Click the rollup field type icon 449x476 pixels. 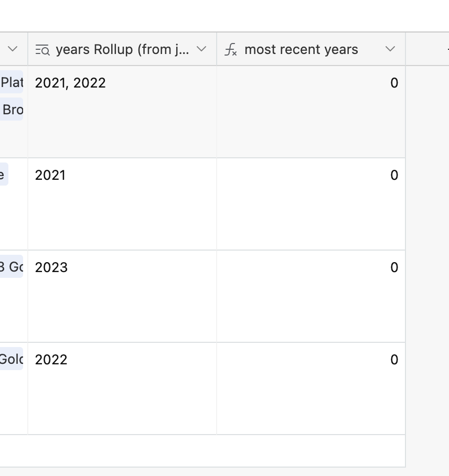pyautogui.click(x=42, y=49)
